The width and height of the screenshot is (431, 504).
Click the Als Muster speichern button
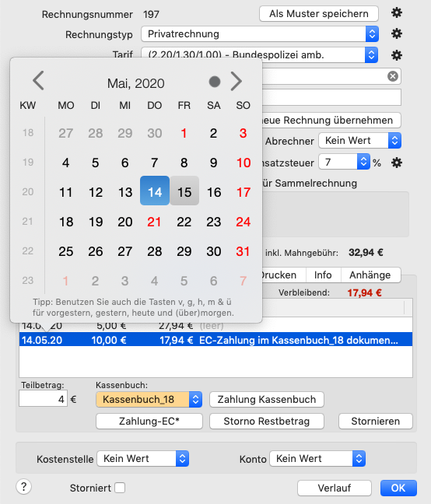319,14
